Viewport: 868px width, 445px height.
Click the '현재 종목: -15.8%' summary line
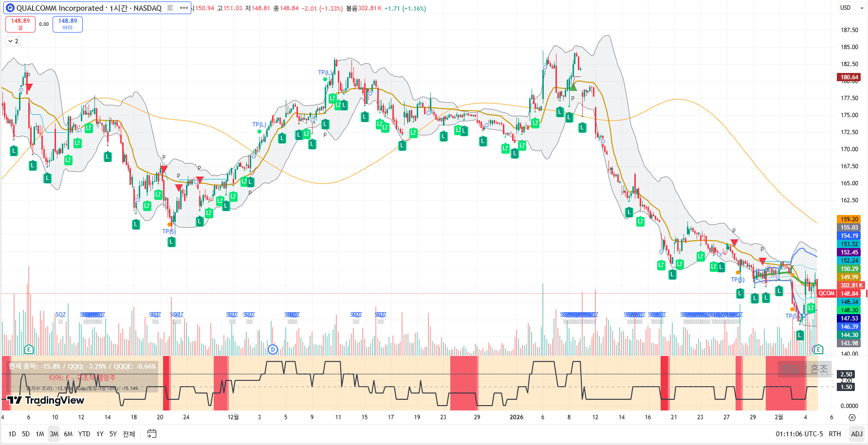click(82, 366)
